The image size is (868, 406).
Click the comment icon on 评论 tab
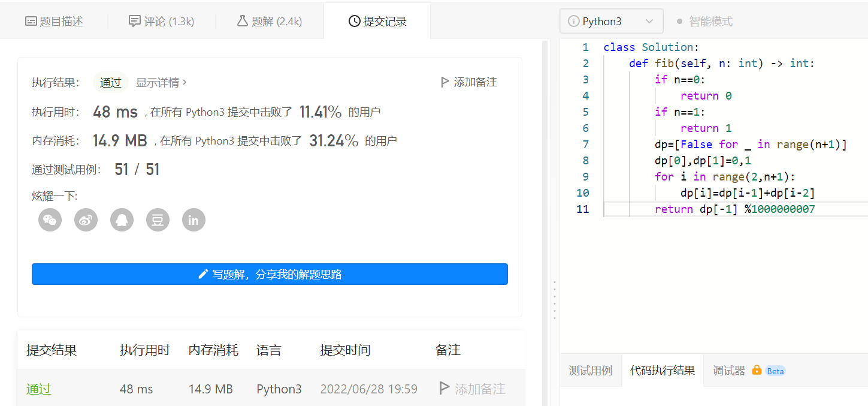coord(135,22)
